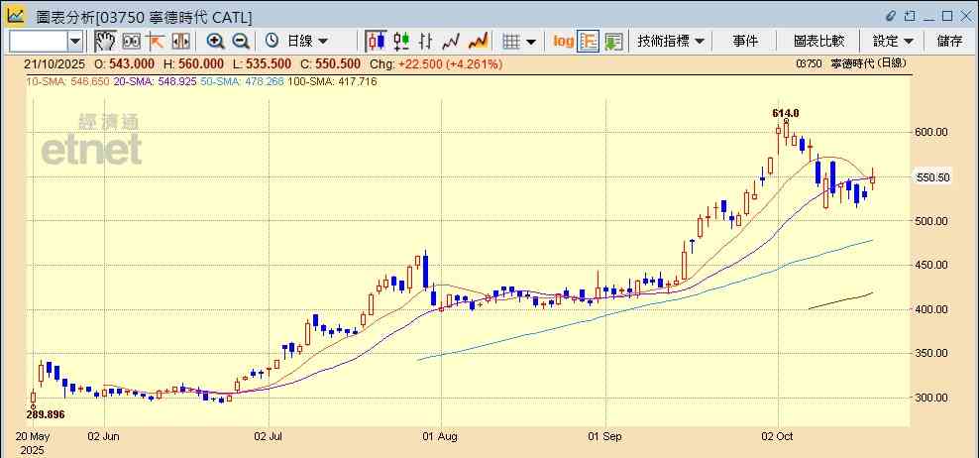Screen dimensions: 980x458
Task: Click the zoom in magnifier icon
Action: [x=215, y=41]
